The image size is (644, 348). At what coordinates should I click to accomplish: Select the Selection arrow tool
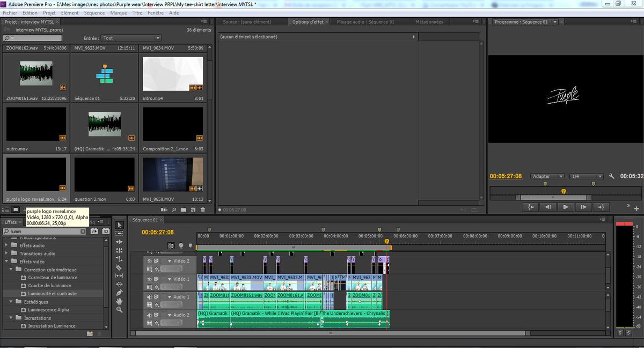point(120,226)
